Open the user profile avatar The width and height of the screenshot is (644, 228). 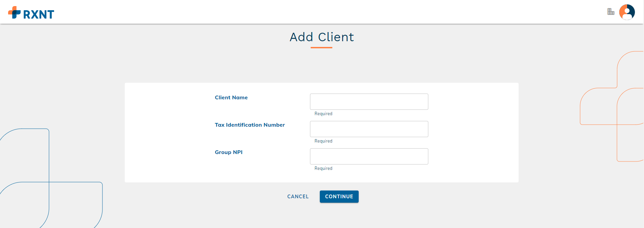(627, 12)
